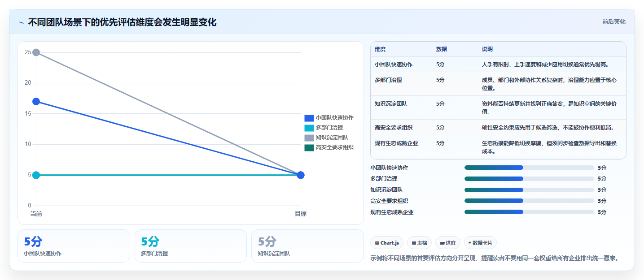The height and width of the screenshot is (280, 644).
Task: Click the 知识沉淀团队 progress bar
Action: tap(529, 190)
